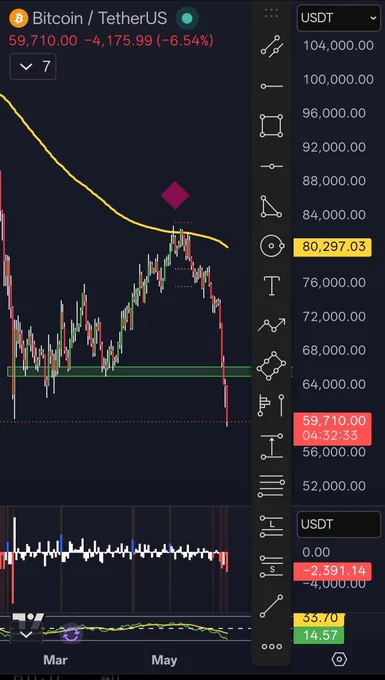This screenshot has height=680, width=385.
Task: Select the short position tool
Action: pos(271,567)
